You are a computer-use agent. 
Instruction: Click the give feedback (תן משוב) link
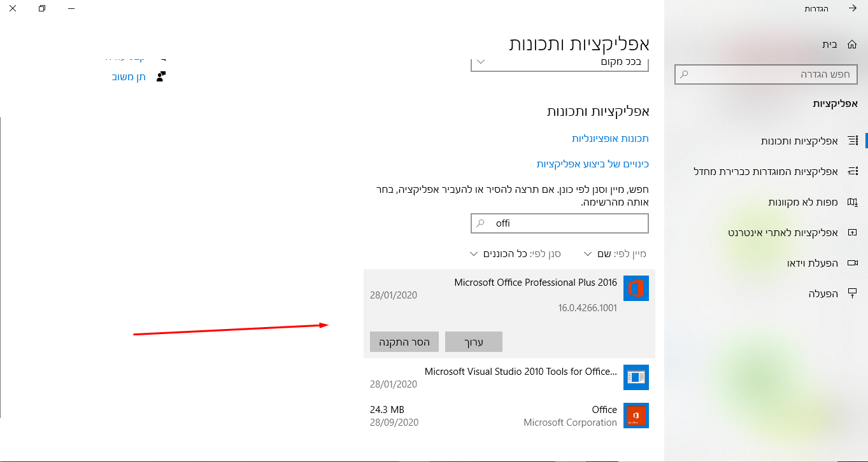click(x=129, y=76)
